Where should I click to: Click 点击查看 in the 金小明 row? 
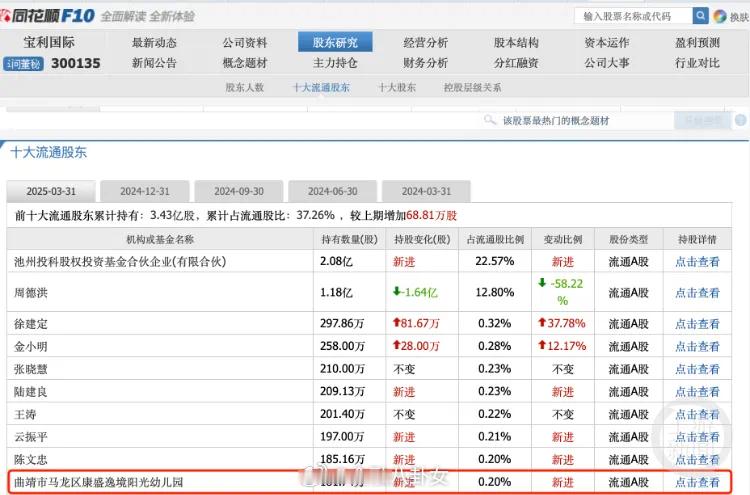pyautogui.click(x=697, y=346)
